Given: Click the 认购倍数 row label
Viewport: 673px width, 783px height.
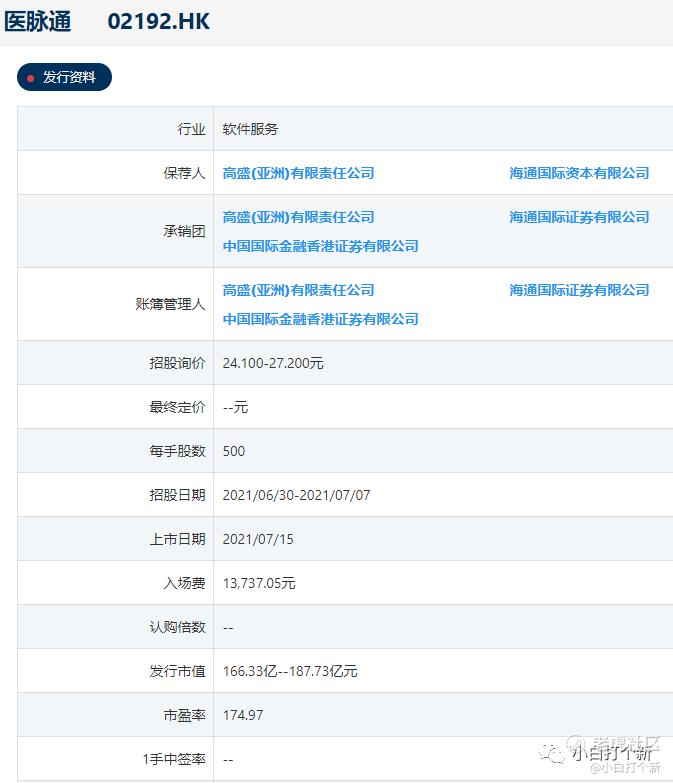Looking at the screenshot, I should pyautogui.click(x=178, y=627).
